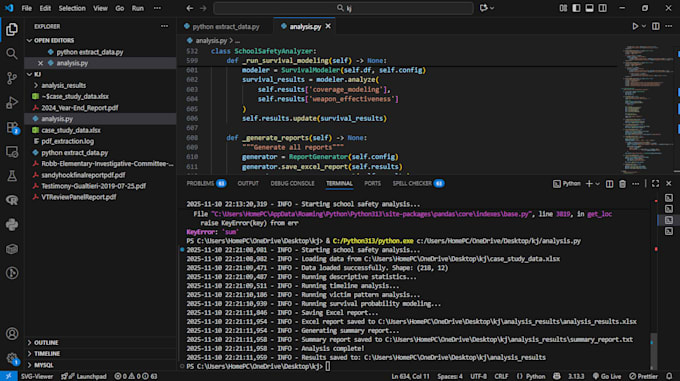Close the bottom panel
Image resolution: width=680 pixels, height=381 pixels.
pyautogui.click(x=669, y=184)
